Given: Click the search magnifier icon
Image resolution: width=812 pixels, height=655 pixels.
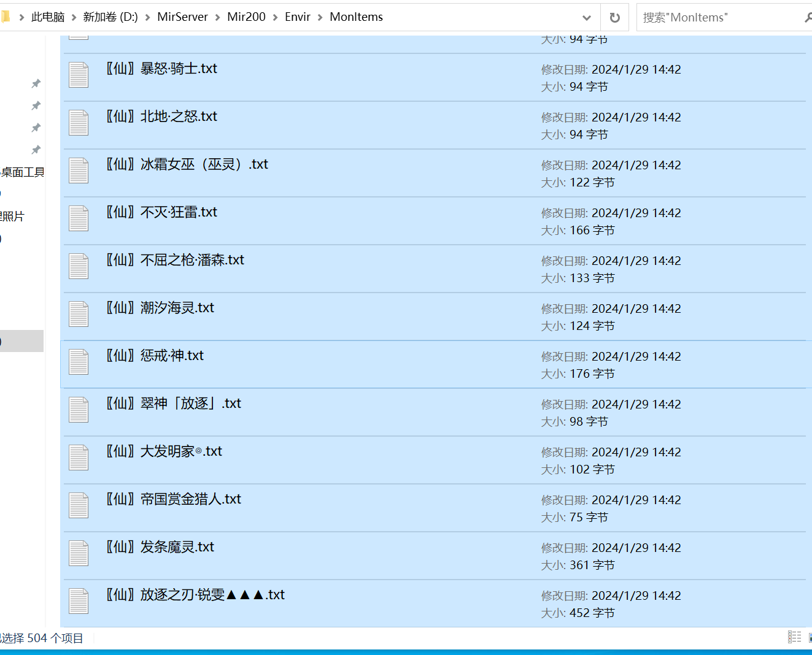Looking at the screenshot, I should pyautogui.click(x=808, y=18).
